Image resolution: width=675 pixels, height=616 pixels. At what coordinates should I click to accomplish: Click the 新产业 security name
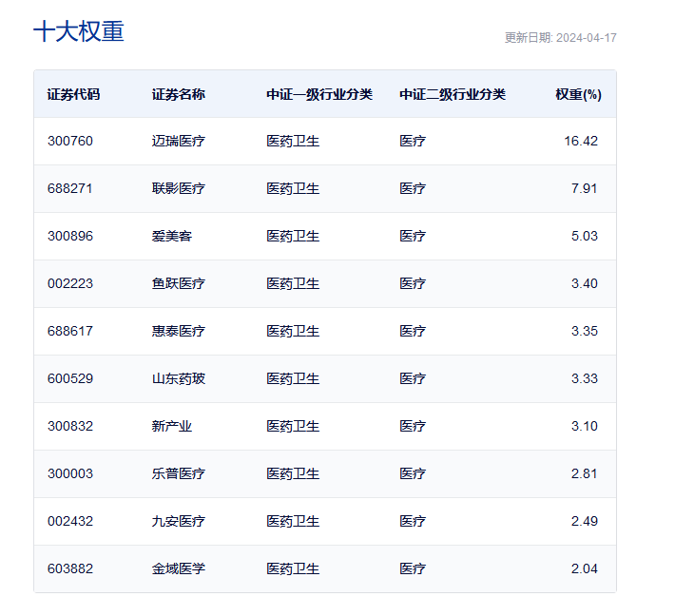(x=171, y=426)
